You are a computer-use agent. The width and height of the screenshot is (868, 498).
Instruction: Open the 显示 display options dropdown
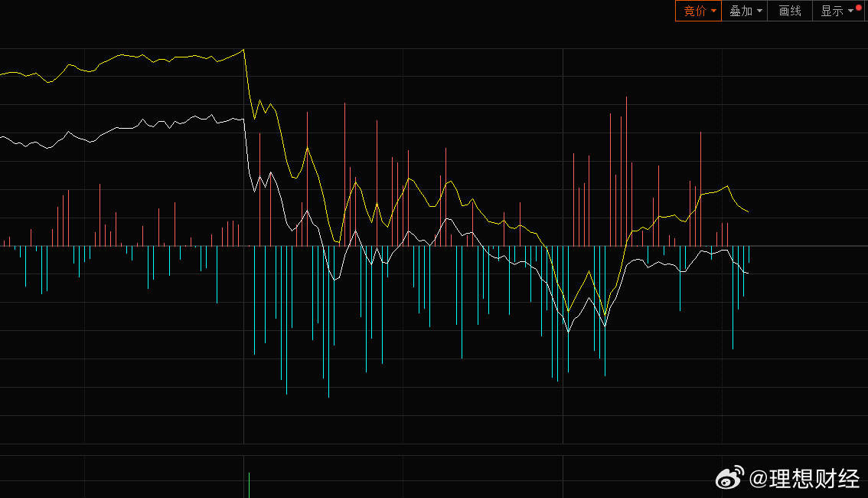tap(837, 11)
